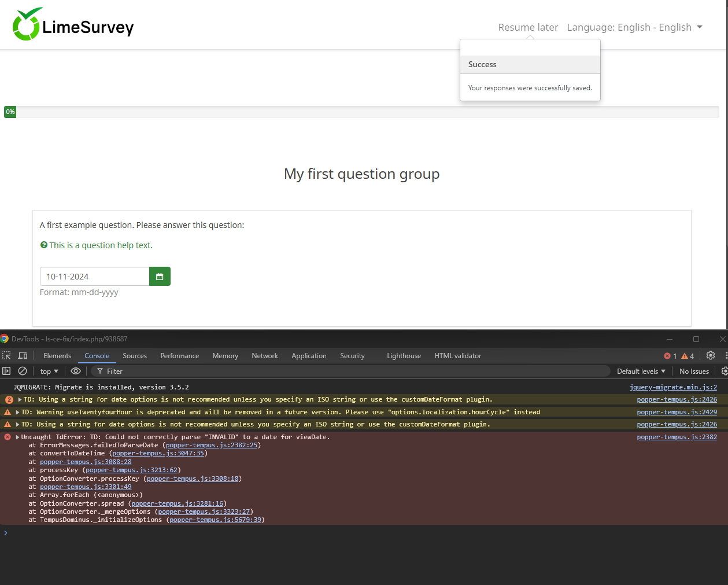728x585 pixels.
Task: Toggle the device toolbar icon
Action: point(23,356)
